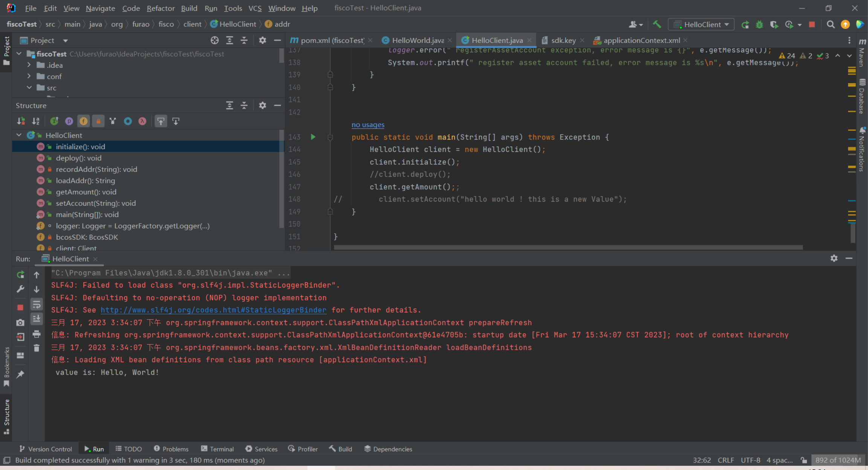Click the memory indicator 892 of 1024M
The width and height of the screenshot is (868, 470).
pos(837,460)
